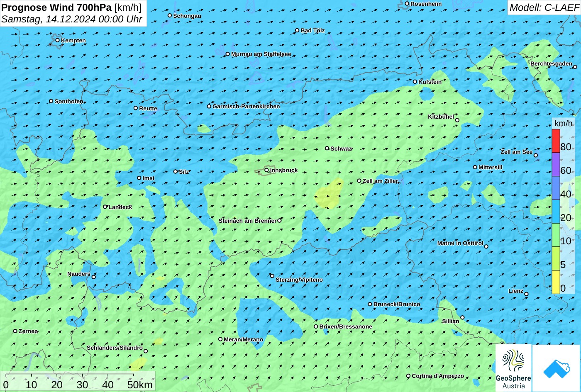Viewport: 581px width, 392px height.
Task: Select the purple 60–80 legend swatch
Action: tap(556, 165)
